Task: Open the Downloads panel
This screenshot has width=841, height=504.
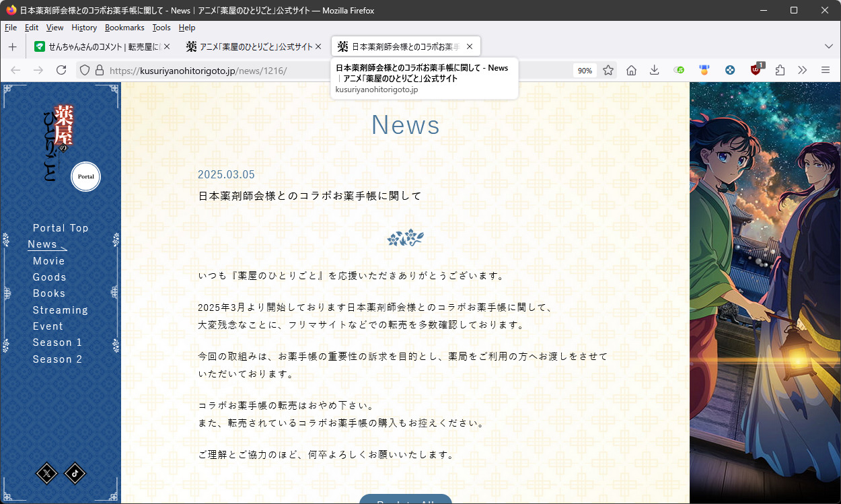Action: (x=654, y=70)
